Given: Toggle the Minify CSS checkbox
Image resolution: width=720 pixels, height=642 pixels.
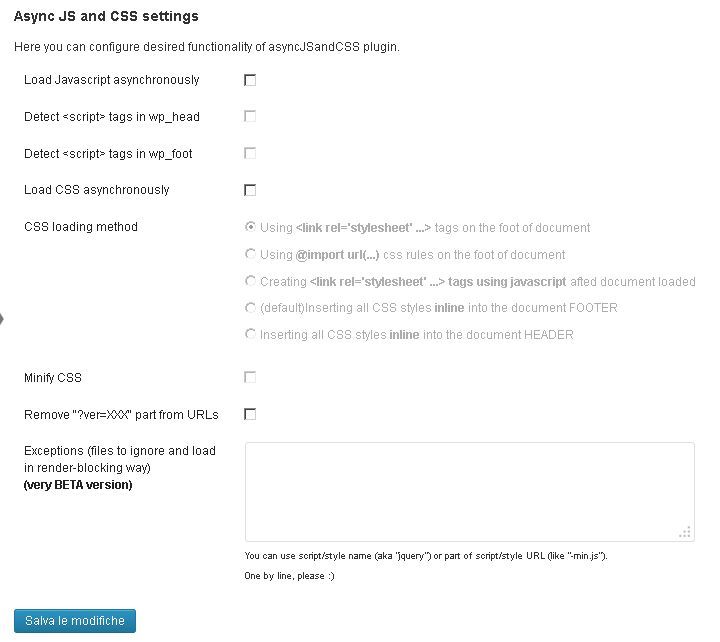Looking at the screenshot, I should (250, 377).
